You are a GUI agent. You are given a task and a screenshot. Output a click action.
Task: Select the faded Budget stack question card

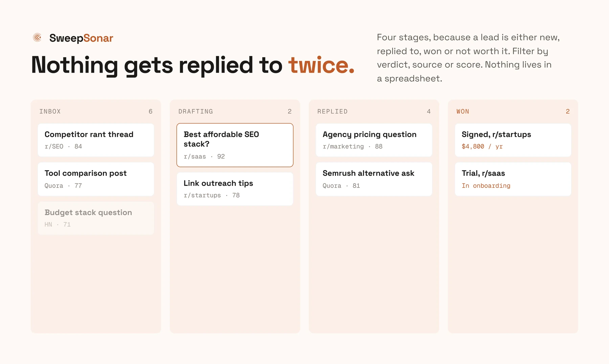[x=96, y=218]
